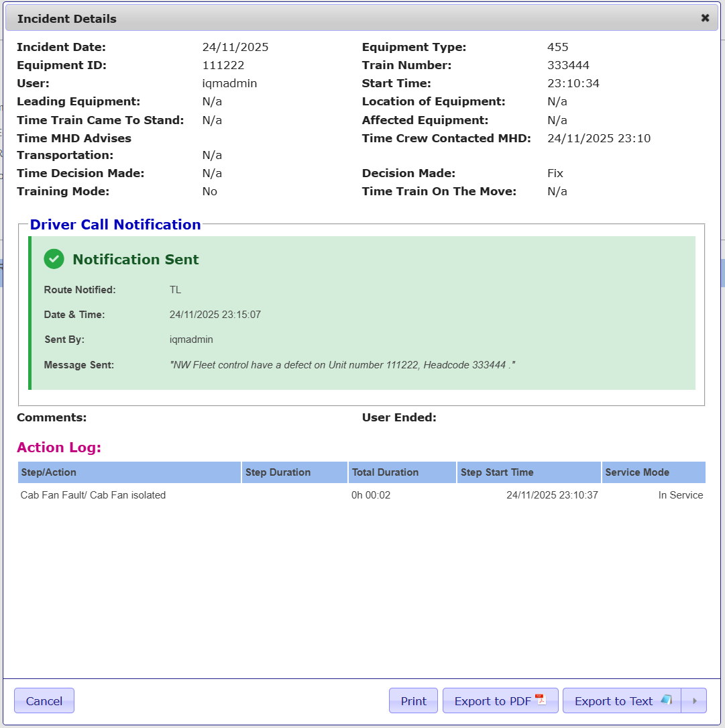
Task: Click the green Notification Sent checkmark icon
Action: point(54,259)
